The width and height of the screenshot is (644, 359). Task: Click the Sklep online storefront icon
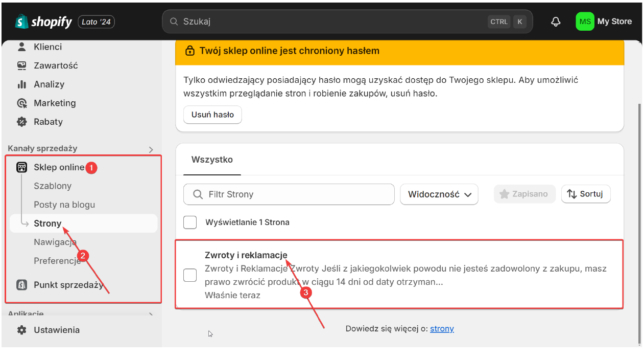click(x=21, y=167)
